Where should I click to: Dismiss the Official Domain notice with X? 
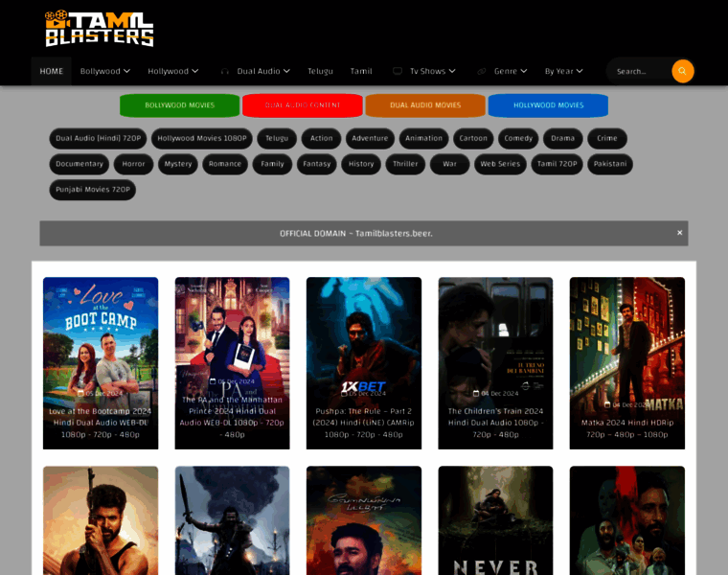tap(679, 233)
